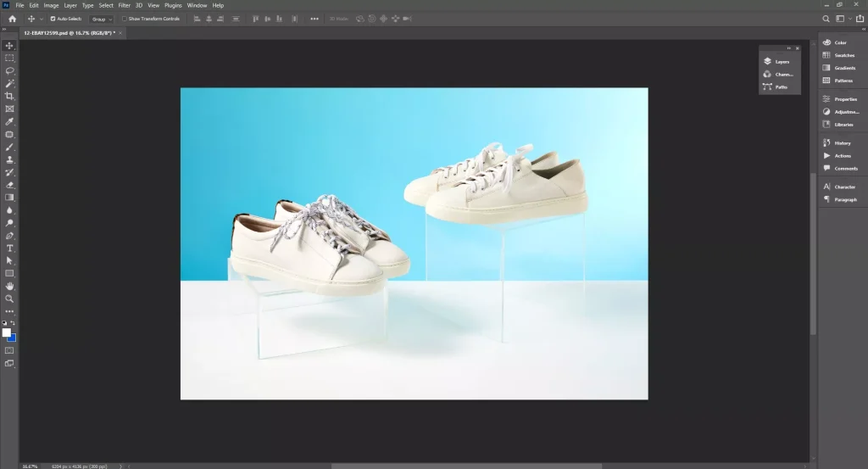The height and width of the screenshot is (469, 868).
Task: Enable Show Transform Controls checkbox
Action: 125,19
